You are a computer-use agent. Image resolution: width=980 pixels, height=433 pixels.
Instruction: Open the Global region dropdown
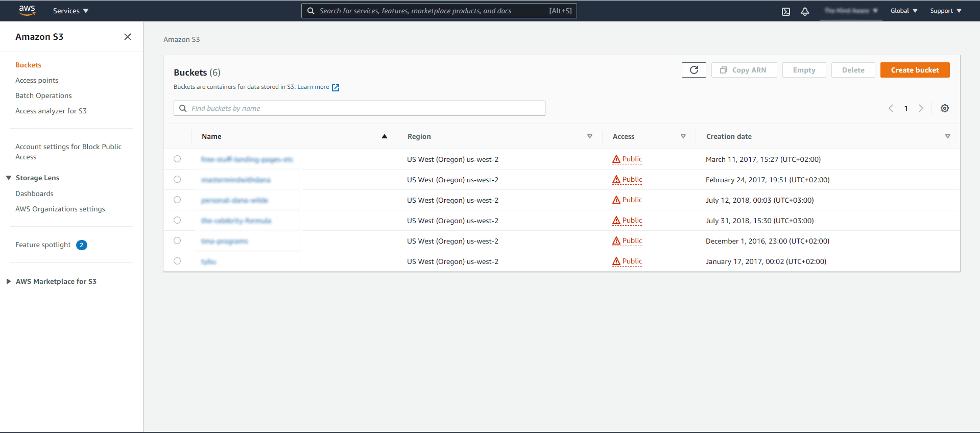click(904, 11)
